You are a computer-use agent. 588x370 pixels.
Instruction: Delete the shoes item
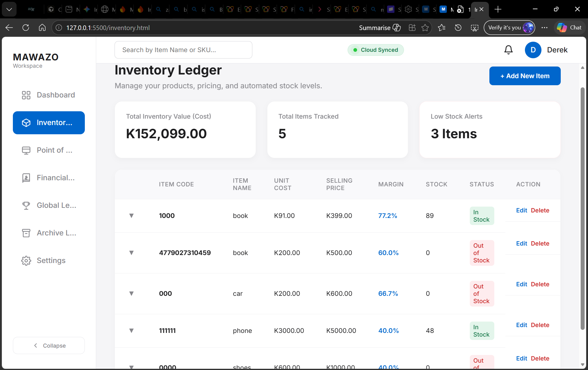(x=540, y=358)
